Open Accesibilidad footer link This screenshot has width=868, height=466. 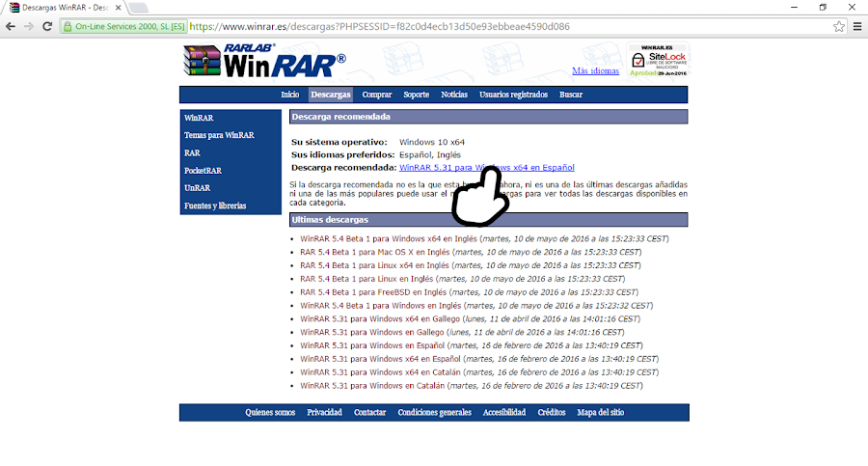pos(504,412)
